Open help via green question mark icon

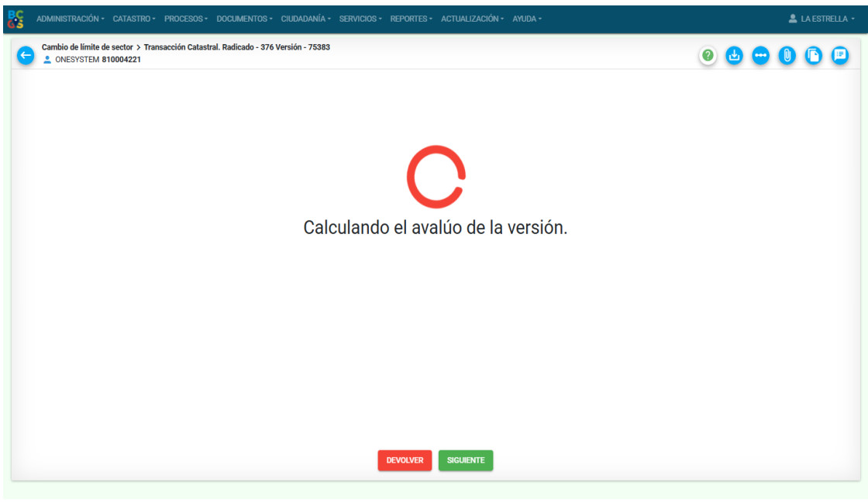point(708,55)
